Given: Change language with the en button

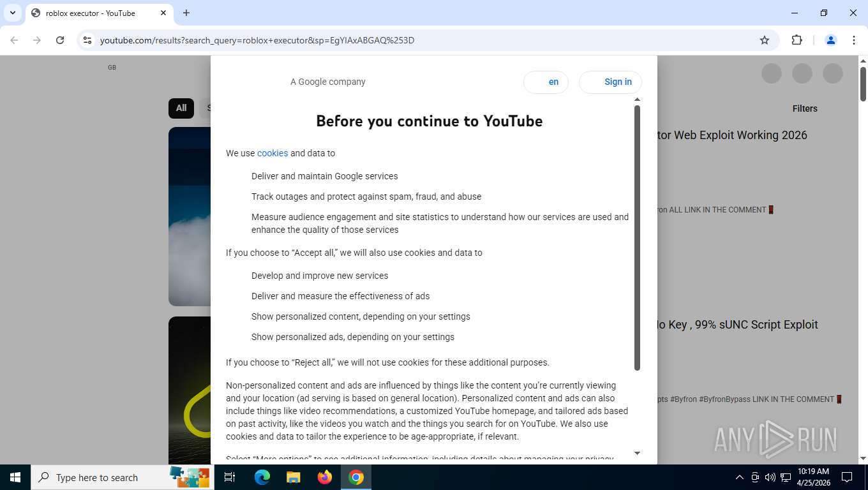Looking at the screenshot, I should pos(546,82).
